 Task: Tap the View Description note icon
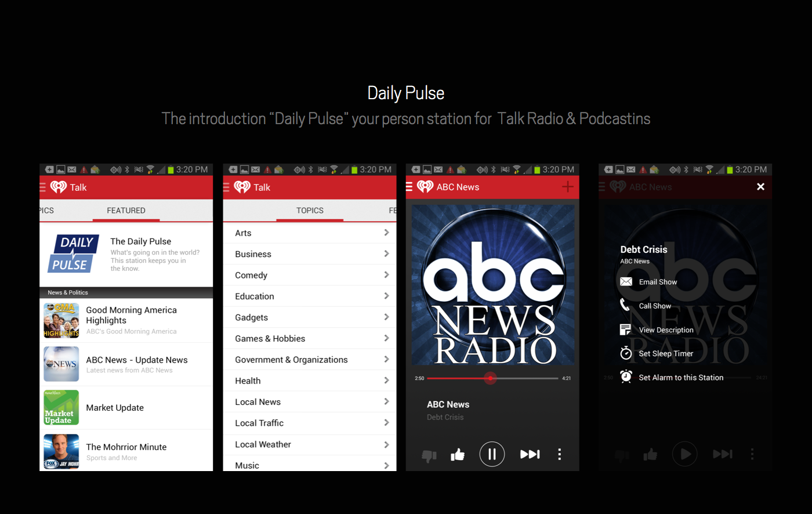(x=625, y=330)
